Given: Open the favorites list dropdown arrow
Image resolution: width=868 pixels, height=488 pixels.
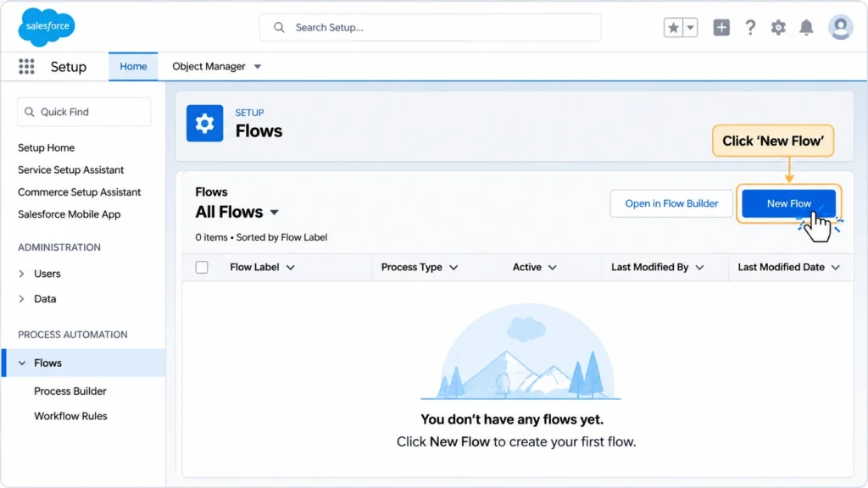Looking at the screenshot, I should point(690,27).
